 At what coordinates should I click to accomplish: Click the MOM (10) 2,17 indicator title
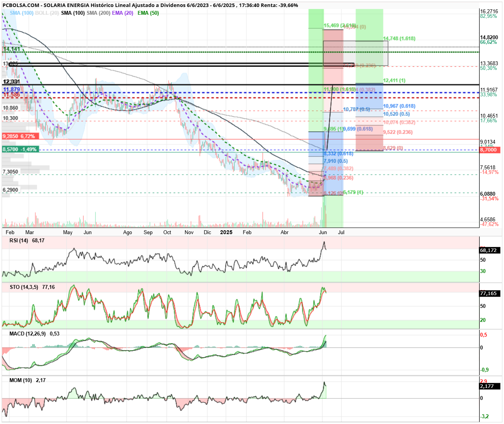[x=28, y=381]
